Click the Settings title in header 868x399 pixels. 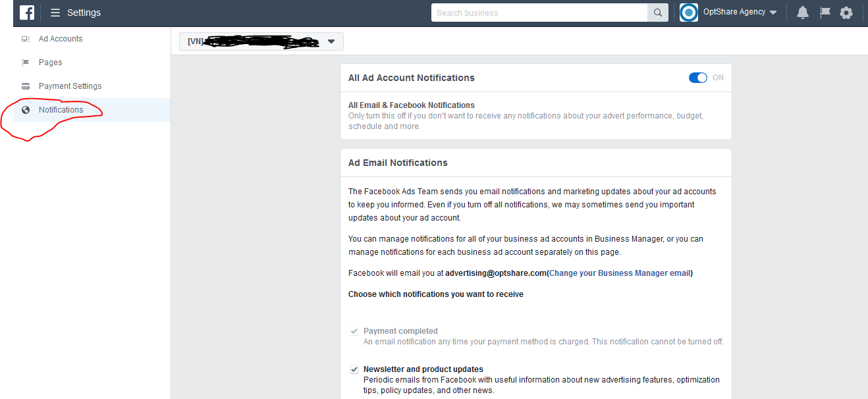(x=84, y=13)
